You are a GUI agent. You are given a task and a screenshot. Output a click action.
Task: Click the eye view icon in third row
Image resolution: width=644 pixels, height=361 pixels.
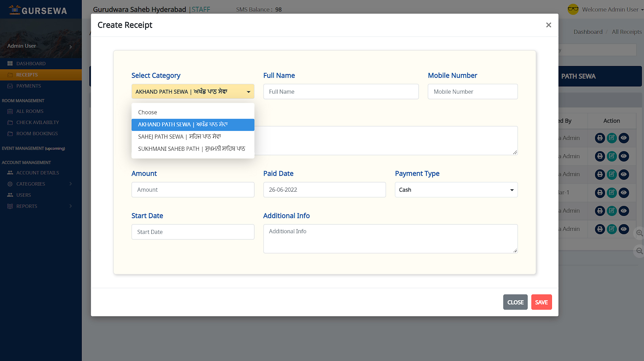pos(624,174)
